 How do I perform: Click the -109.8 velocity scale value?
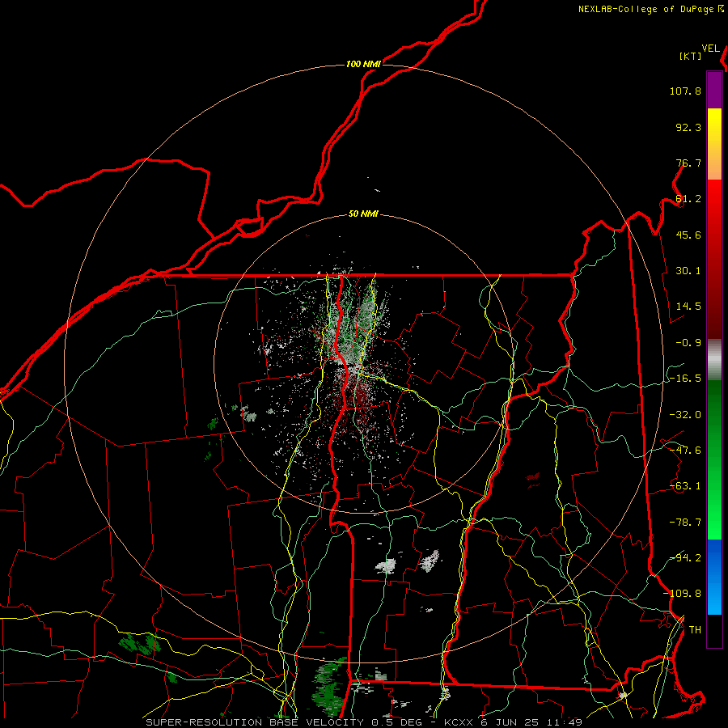coord(682,594)
